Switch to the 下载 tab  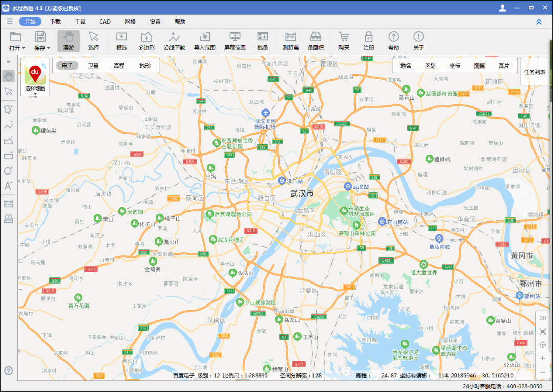55,21
